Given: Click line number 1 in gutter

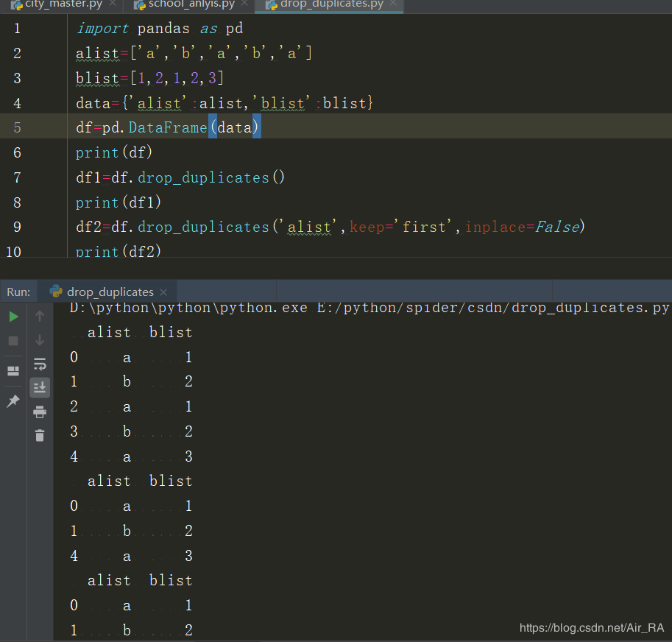Looking at the screenshot, I should 17,28.
